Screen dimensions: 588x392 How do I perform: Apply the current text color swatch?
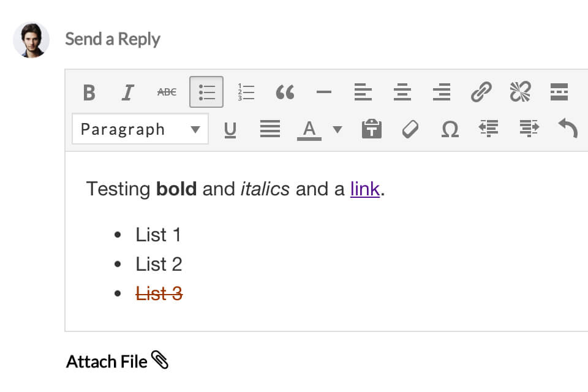(309, 129)
